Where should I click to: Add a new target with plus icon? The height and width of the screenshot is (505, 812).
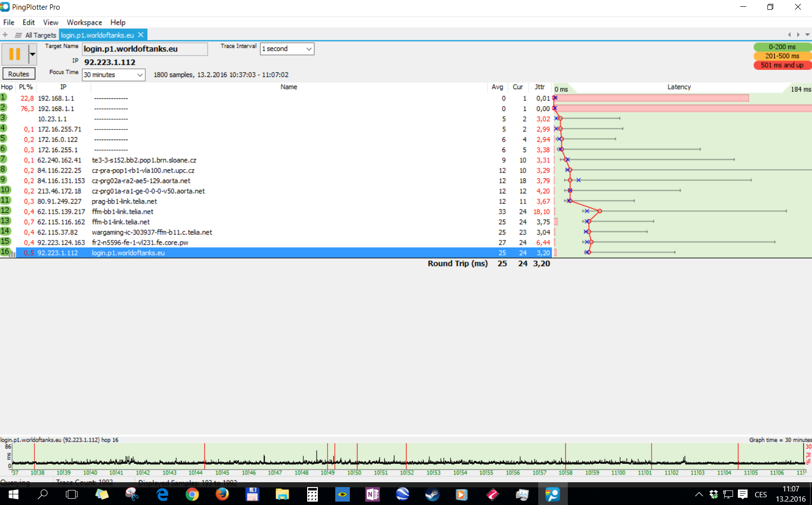click(x=5, y=35)
